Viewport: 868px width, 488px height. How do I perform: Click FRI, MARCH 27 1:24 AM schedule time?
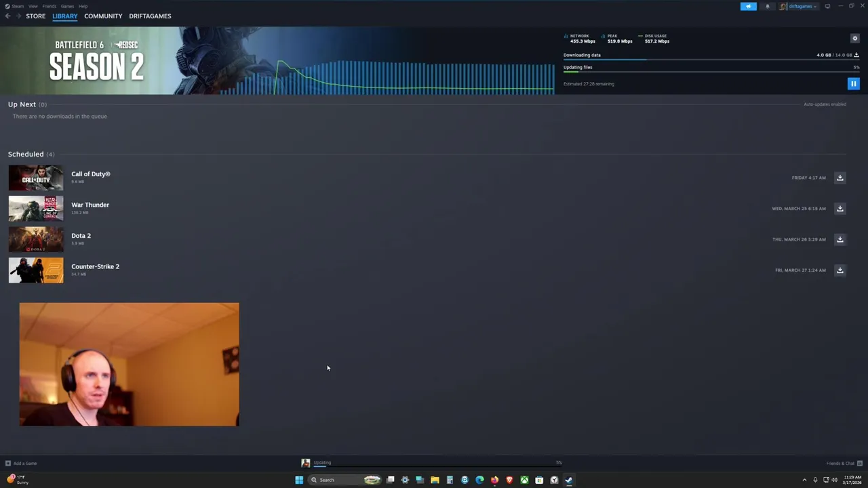click(800, 270)
